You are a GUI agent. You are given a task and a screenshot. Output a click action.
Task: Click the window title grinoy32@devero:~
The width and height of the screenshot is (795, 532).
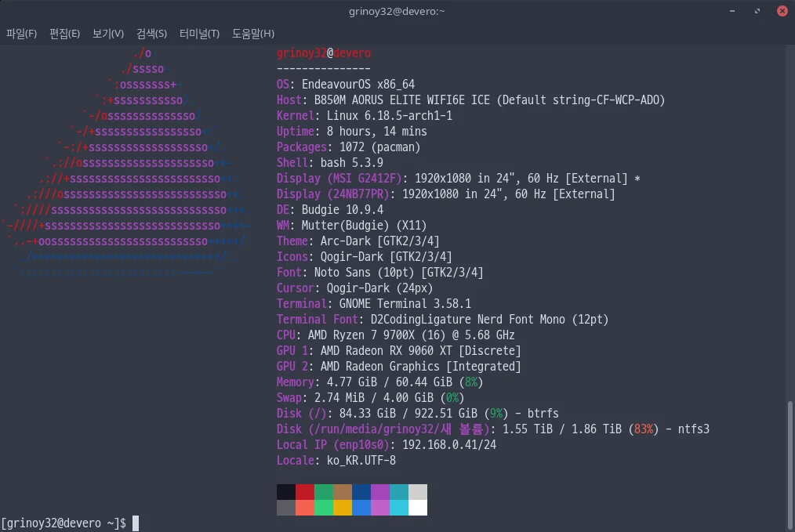click(x=397, y=11)
